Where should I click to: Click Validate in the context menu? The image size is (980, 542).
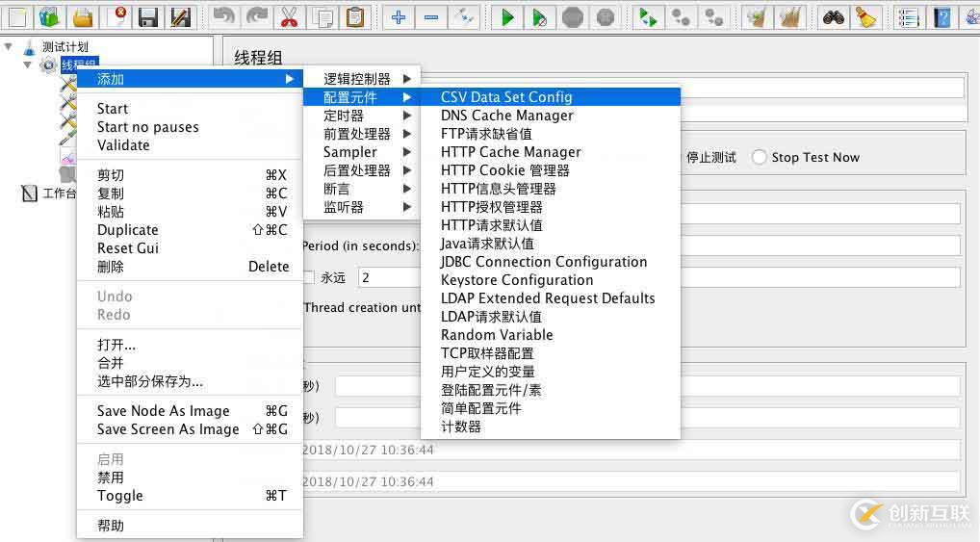pos(190,145)
